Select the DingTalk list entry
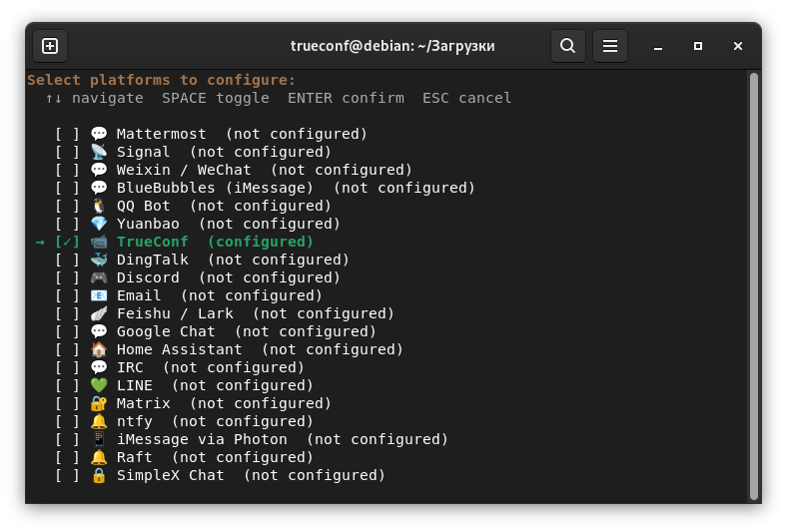Screen dimensions: 787x532 click(x=202, y=260)
